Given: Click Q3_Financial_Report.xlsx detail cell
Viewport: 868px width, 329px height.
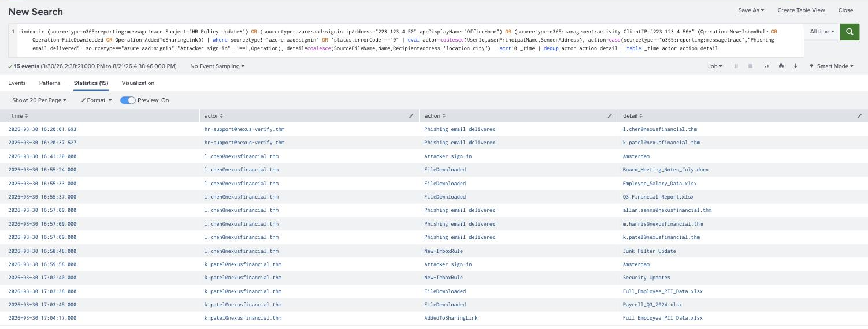Looking at the screenshot, I should [658, 197].
